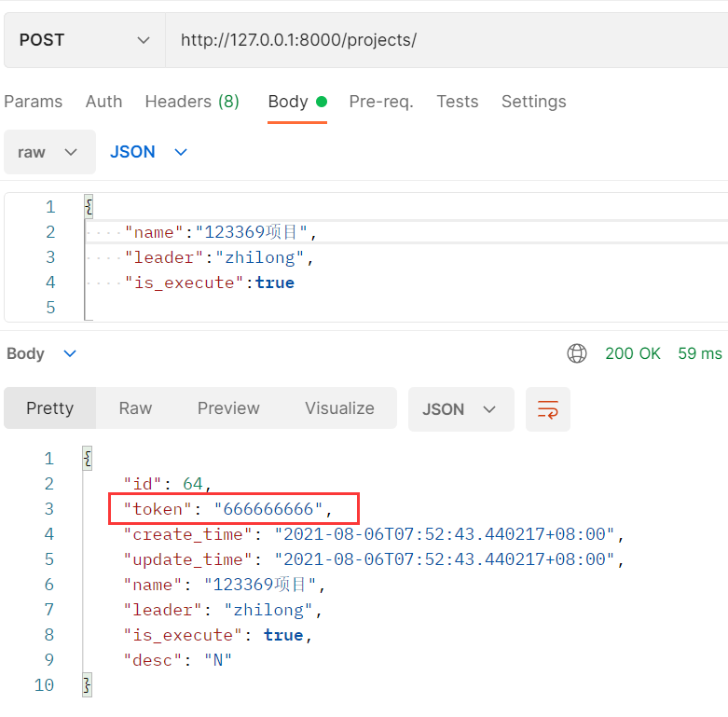The width and height of the screenshot is (728, 717).
Task: Click the 200 OK status text
Action: [632, 353]
